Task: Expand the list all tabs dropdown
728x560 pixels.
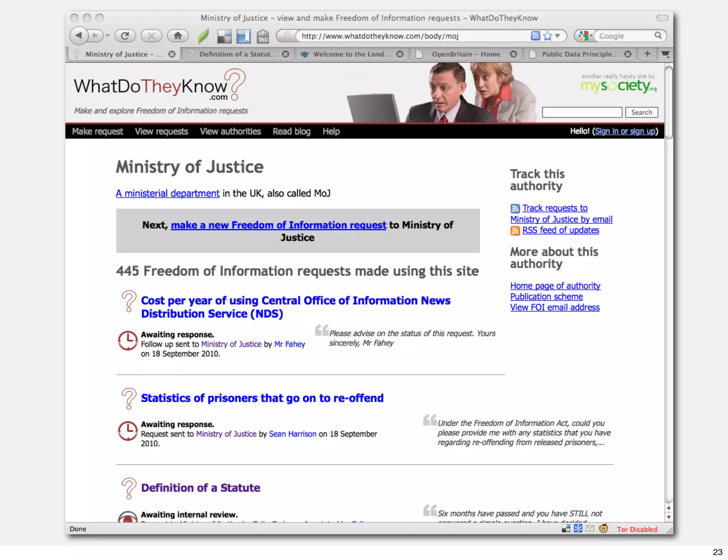Action: point(665,54)
